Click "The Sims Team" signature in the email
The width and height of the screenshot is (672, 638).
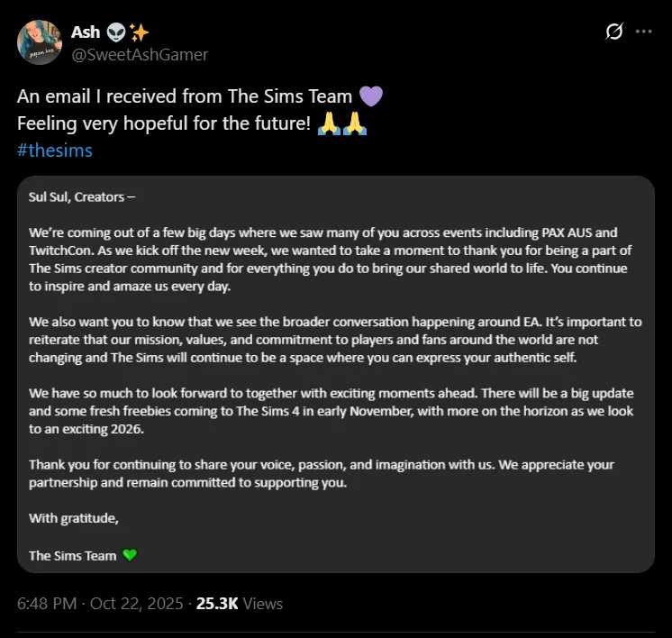point(73,555)
